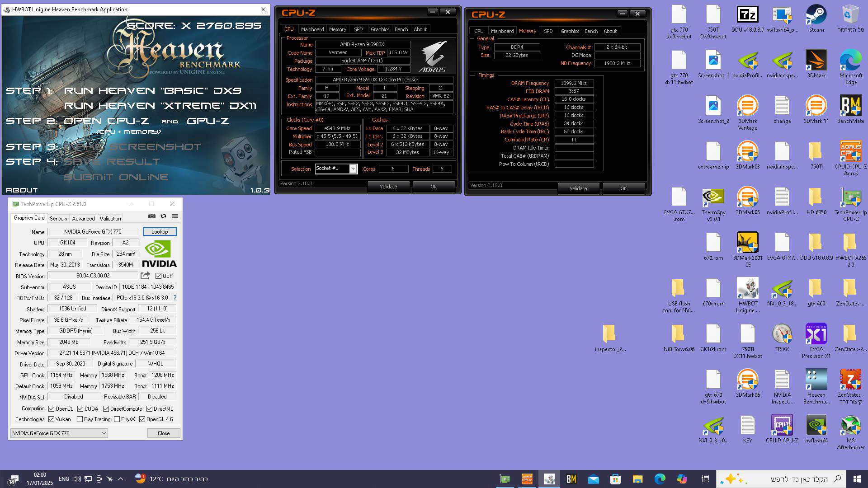Viewport: 868px width, 488px height.
Task: Open EVGA Precision X1 shortcut
Action: click(816, 342)
